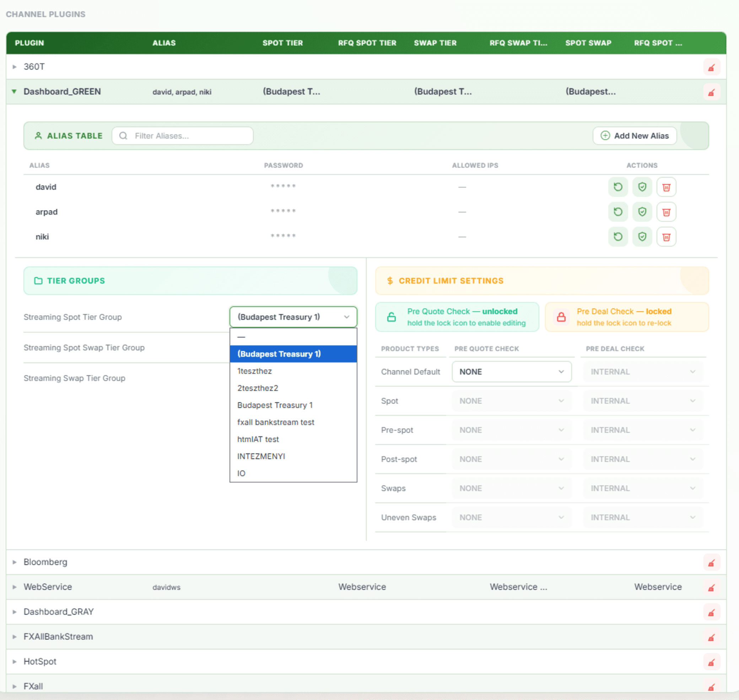Click the reset password icon for niki
Image resolution: width=739 pixels, height=700 pixels.
click(618, 237)
